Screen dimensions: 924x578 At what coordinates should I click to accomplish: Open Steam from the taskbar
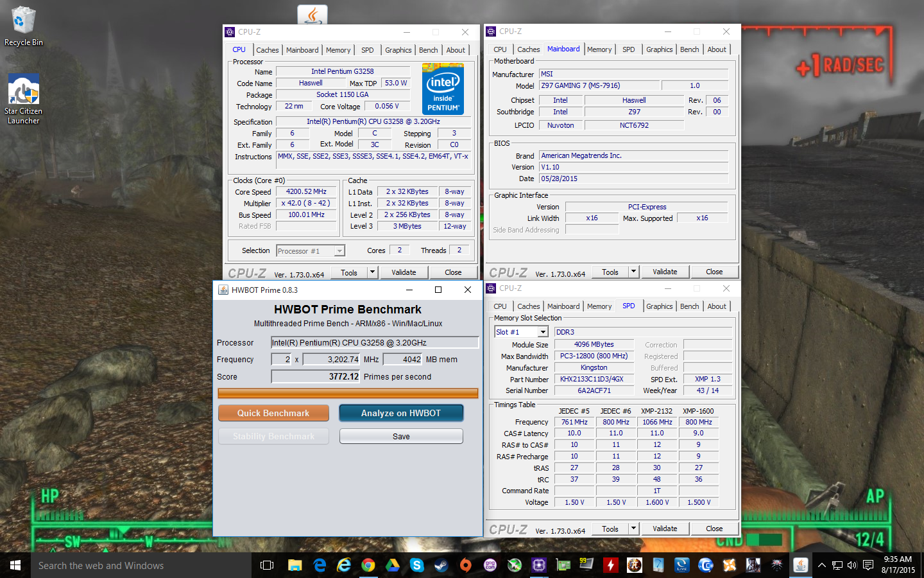441,565
